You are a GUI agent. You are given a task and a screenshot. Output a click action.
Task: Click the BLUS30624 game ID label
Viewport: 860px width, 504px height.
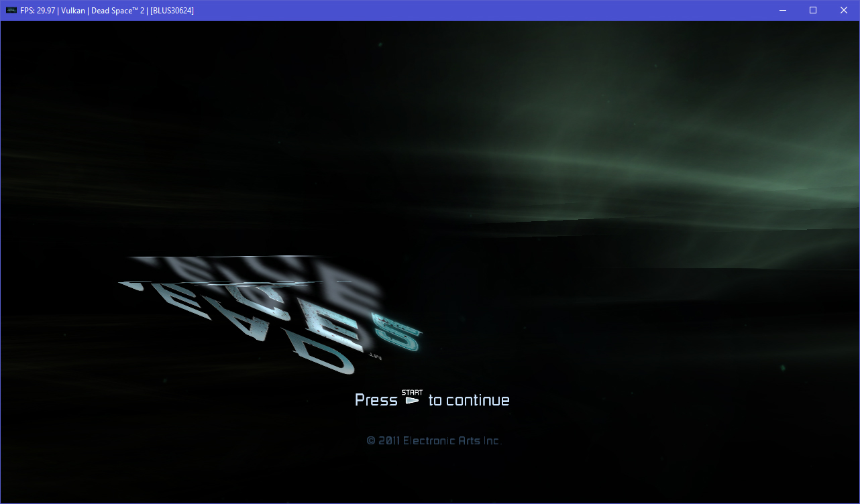click(173, 10)
